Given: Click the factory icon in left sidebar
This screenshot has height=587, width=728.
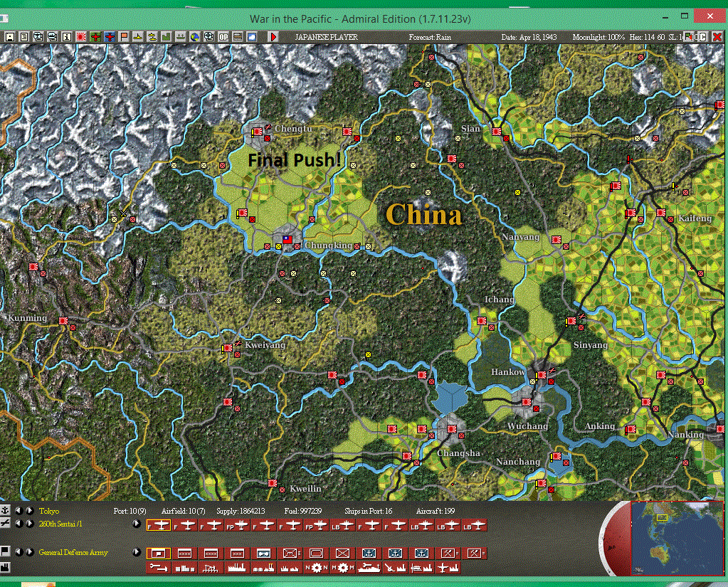Looking at the screenshot, I should (5, 567).
